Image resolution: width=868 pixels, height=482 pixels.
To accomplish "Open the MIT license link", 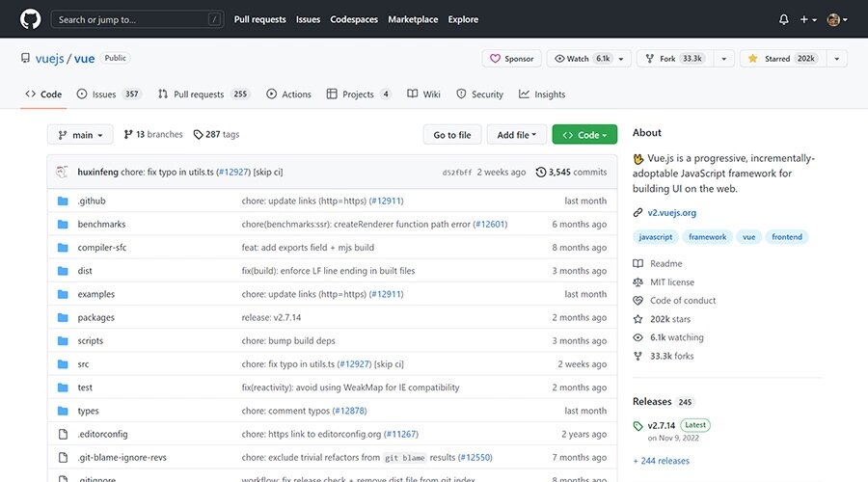I will pyautogui.click(x=664, y=282).
